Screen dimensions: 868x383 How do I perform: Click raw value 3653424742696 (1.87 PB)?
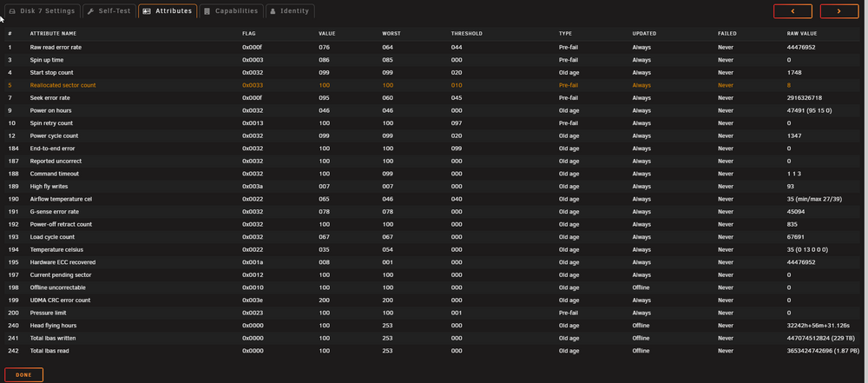(823, 351)
